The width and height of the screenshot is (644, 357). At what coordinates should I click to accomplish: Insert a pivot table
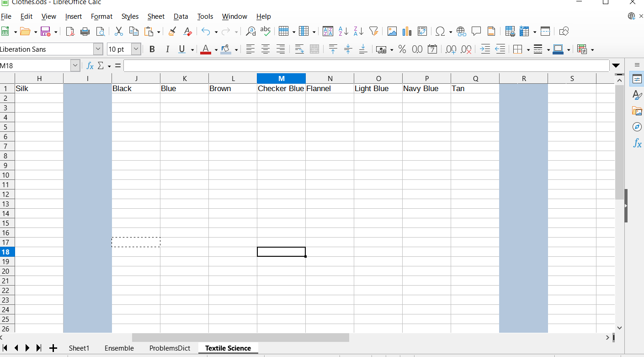[x=422, y=31]
